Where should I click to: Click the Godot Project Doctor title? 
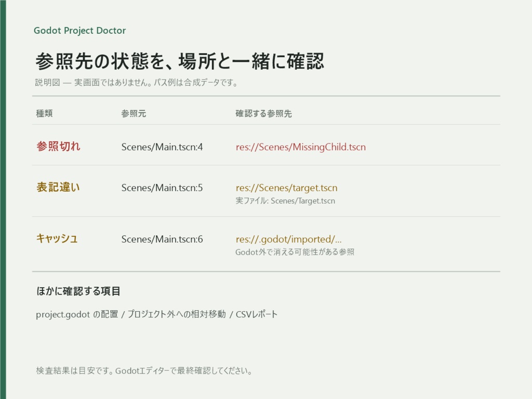tap(79, 31)
